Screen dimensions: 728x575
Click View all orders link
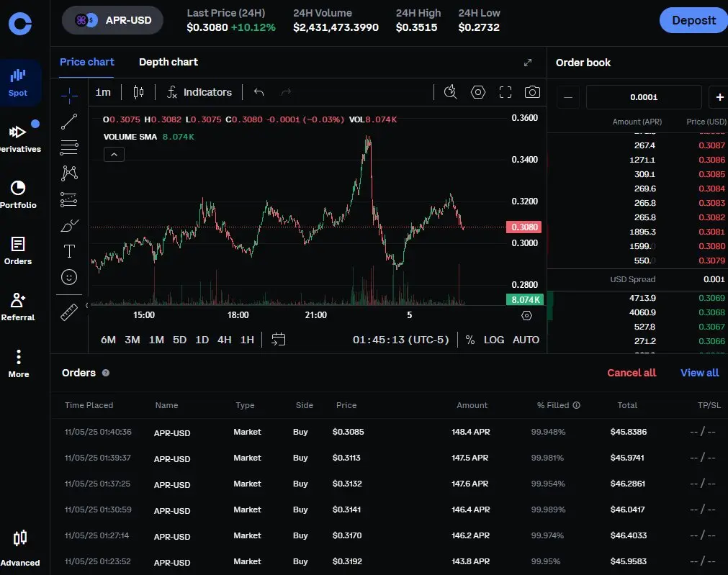tap(699, 373)
